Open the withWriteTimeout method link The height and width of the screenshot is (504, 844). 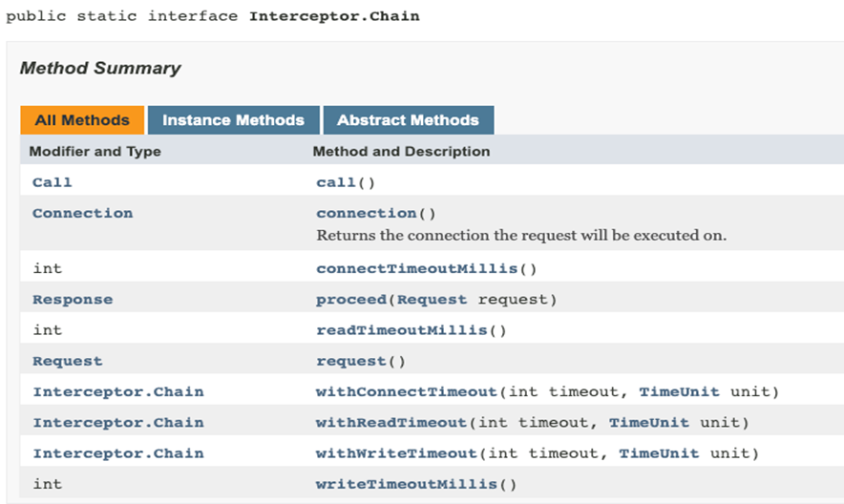pyautogui.click(x=396, y=453)
